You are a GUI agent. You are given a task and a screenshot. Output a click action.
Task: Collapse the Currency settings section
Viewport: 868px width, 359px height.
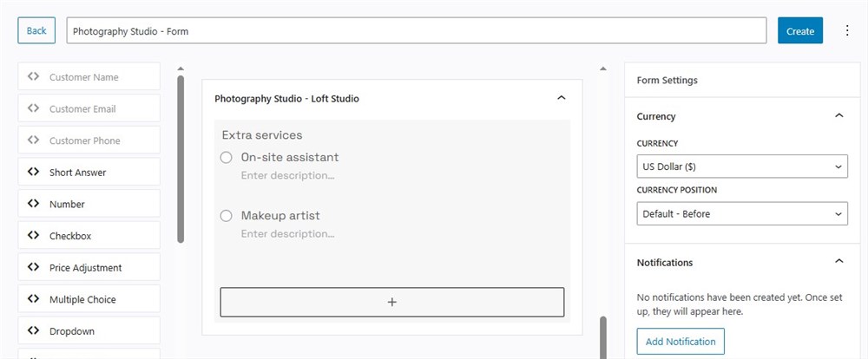(x=838, y=115)
